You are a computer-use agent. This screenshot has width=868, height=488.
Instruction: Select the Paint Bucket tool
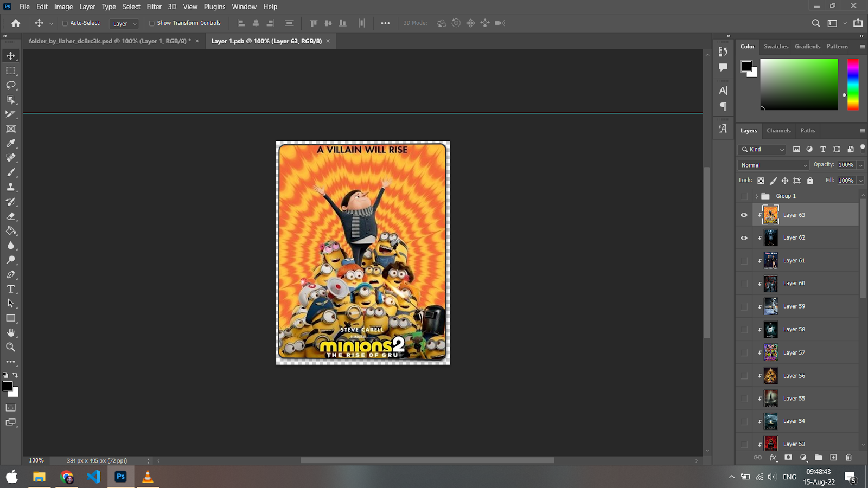[11, 231]
